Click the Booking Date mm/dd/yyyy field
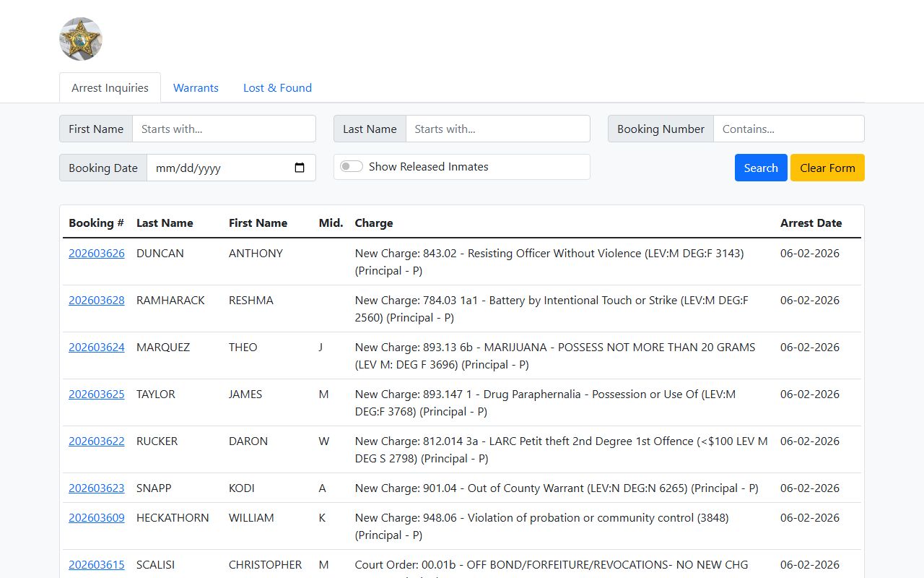 click(231, 168)
